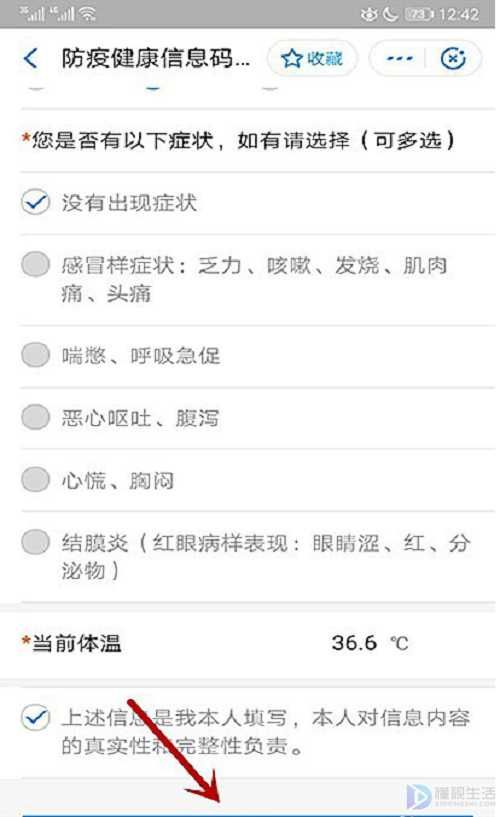Tap the eye comfort status icon
Viewport: 500px width, 817px height.
pyautogui.click(x=369, y=14)
